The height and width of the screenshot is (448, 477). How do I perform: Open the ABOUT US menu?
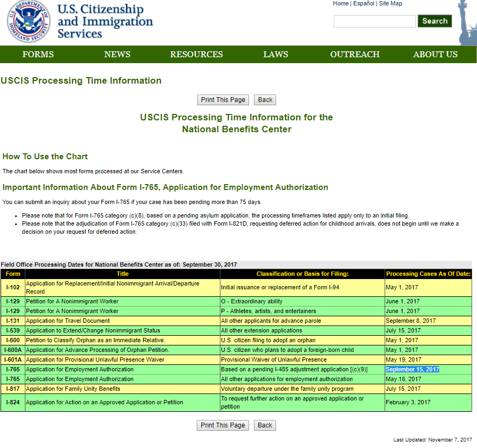coord(435,55)
